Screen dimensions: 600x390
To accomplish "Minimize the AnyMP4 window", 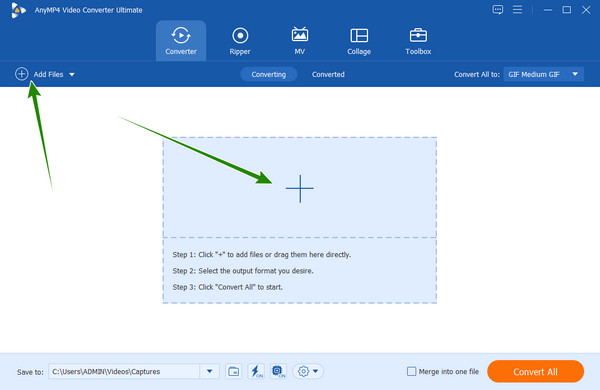I will click(548, 10).
